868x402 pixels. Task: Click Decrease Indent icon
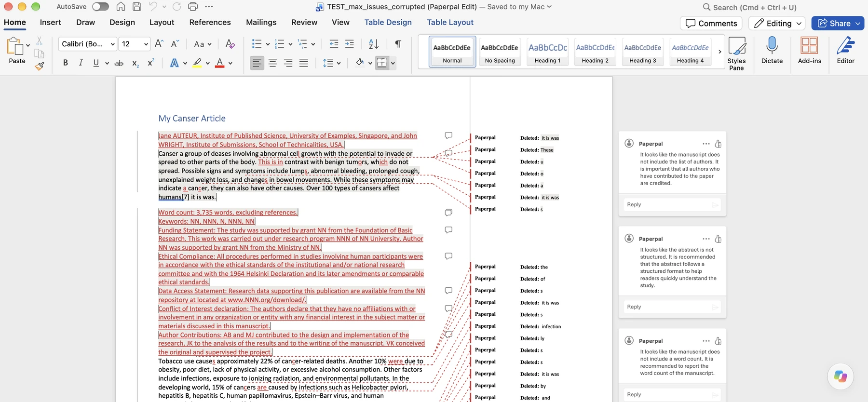(x=334, y=44)
